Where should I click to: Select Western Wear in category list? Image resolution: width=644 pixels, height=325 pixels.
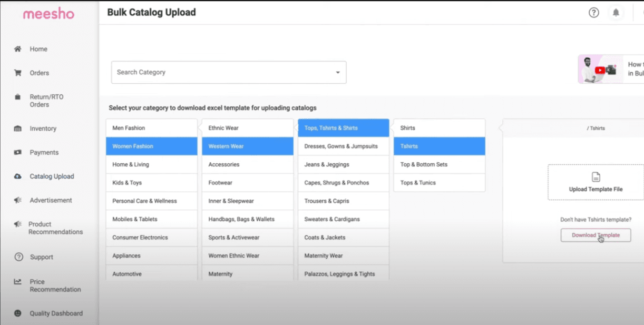coord(247,146)
